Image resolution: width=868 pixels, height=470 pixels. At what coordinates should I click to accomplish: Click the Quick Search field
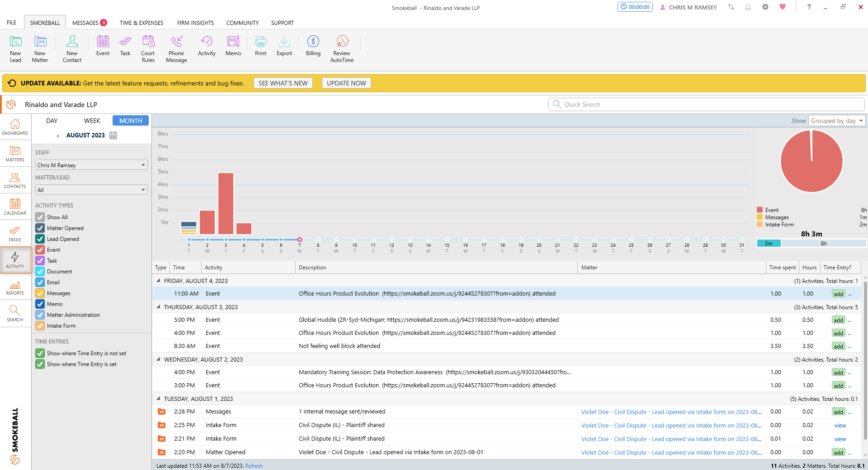pos(706,104)
